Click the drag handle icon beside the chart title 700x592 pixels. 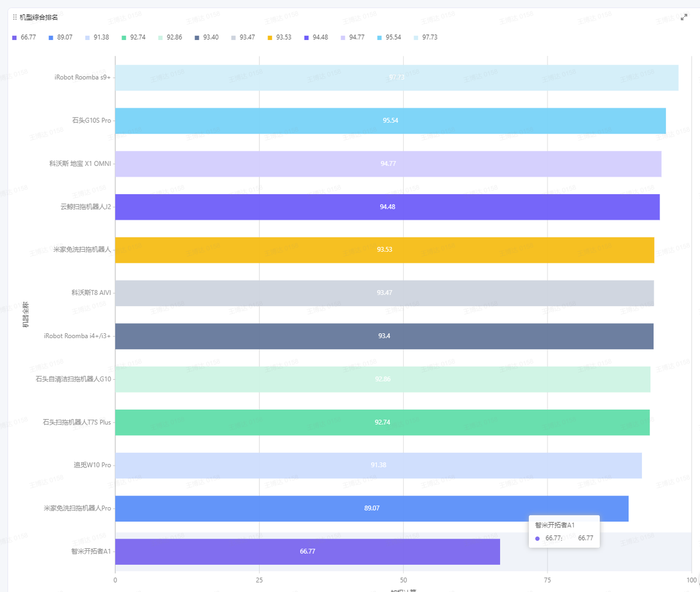(15, 18)
